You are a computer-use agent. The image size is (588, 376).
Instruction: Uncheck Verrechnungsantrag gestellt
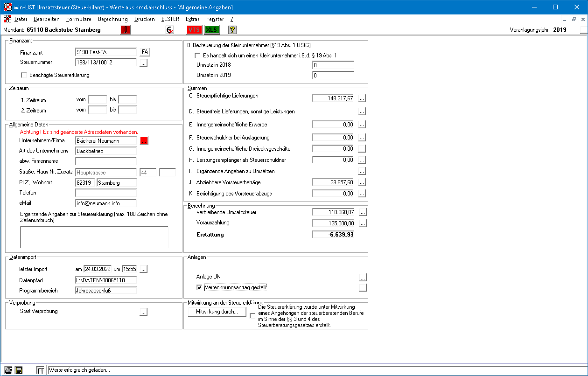click(199, 287)
